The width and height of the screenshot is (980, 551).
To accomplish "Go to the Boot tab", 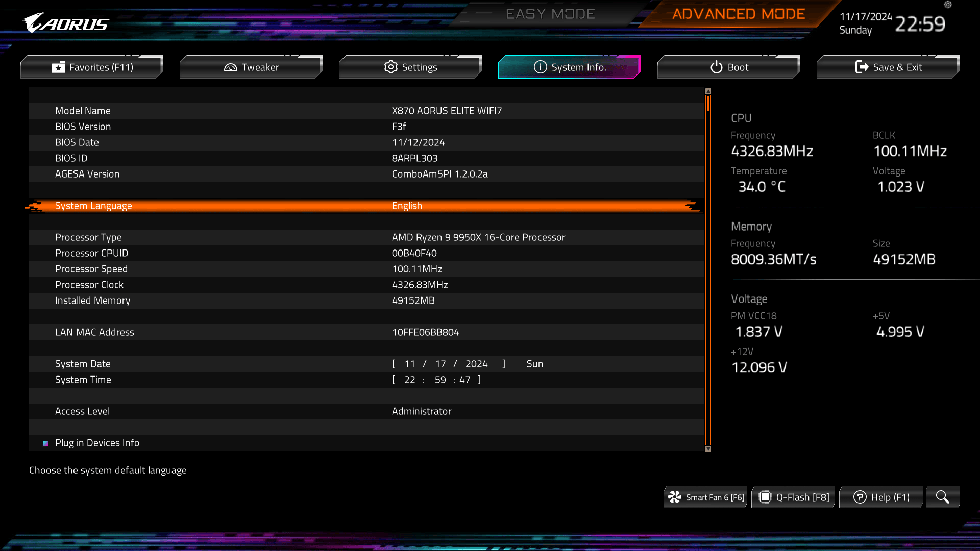I will (729, 67).
